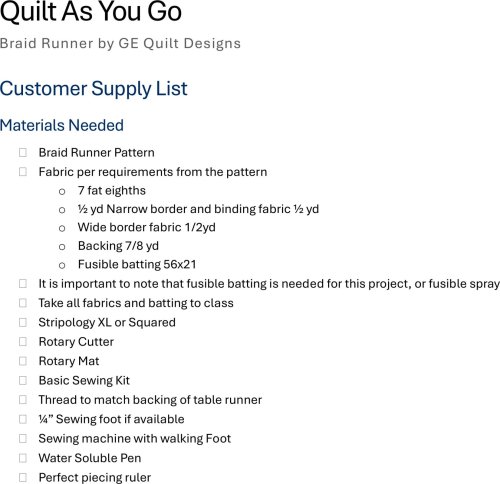The height and width of the screenshot is (484, 500).
Task: Check the Perfect piecing ruler box
Action: pyautogui.click(x=23, y=477)
